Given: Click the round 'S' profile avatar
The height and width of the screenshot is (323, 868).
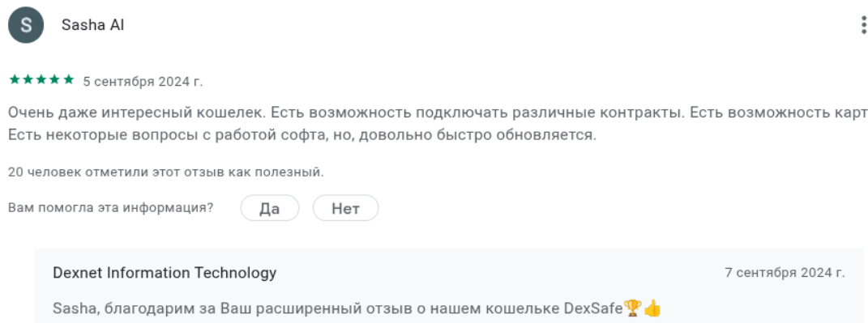Looking at the screenshot, I should [25, 25].
